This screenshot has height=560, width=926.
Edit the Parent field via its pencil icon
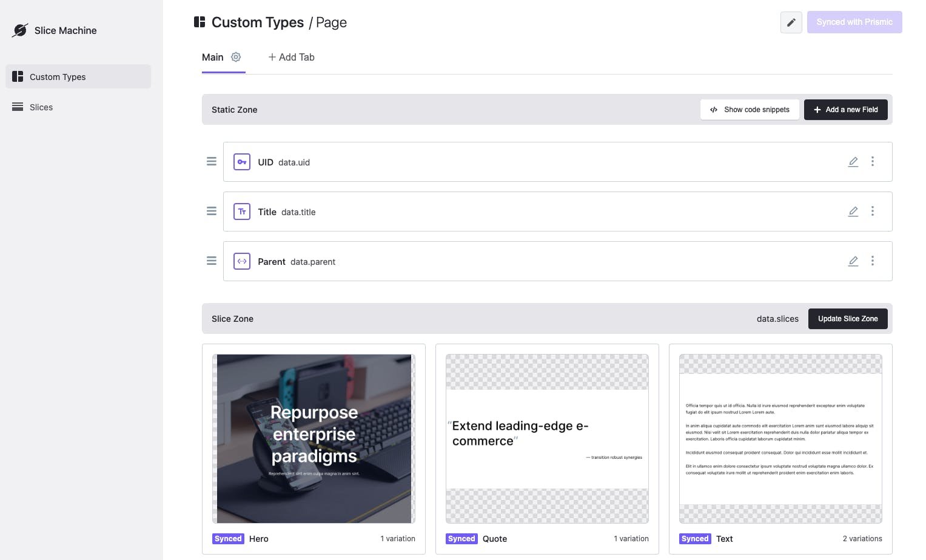[x=853, y=261]
